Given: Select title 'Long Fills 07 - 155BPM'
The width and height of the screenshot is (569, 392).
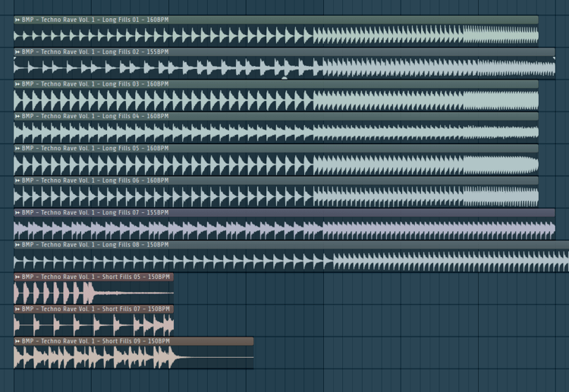Looking at the screenshot, I should coord(135,212).
